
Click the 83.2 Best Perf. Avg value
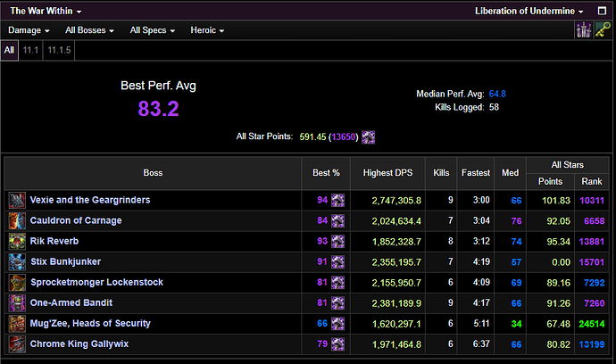click(x=158, y=109)
